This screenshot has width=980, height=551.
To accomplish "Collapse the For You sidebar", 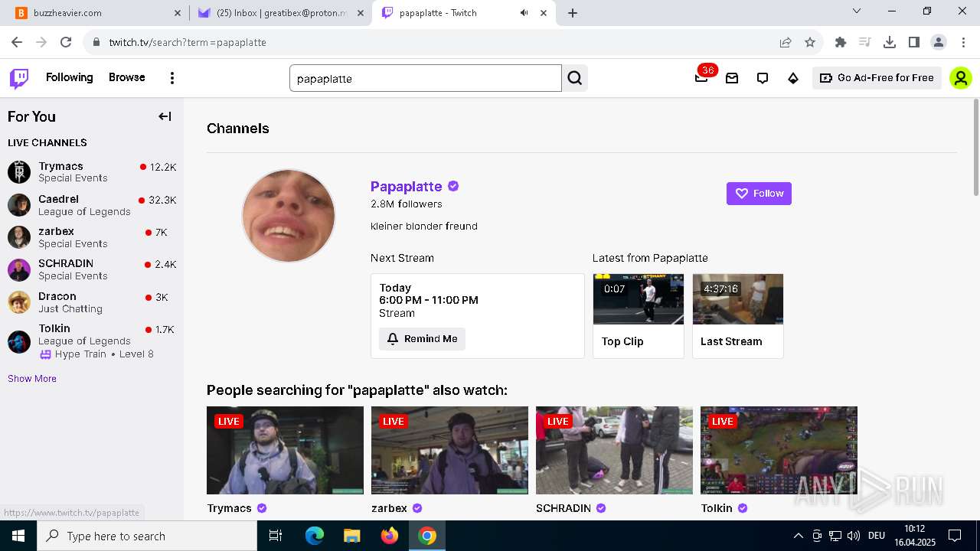I will pyautogui.click(x=165, y=116).
